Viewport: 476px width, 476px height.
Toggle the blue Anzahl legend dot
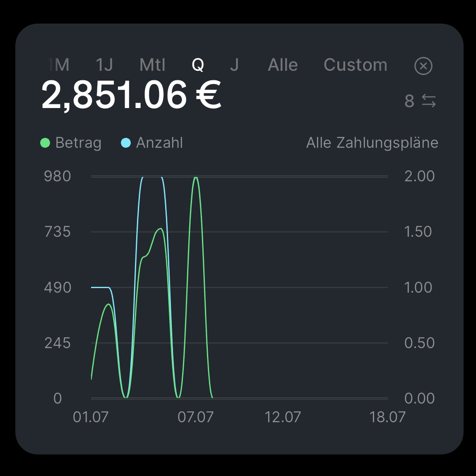[126, 143]
